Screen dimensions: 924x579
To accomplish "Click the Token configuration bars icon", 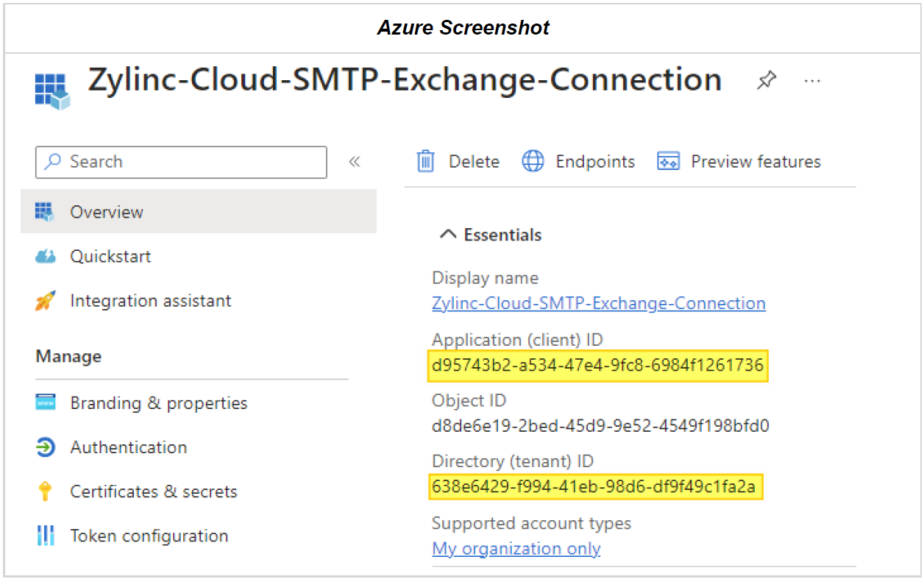I will coord(46,536).
